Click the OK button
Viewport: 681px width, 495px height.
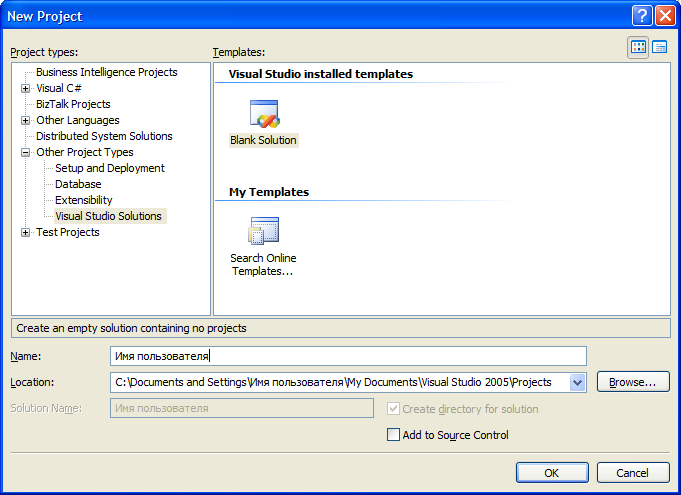tap(552, 473)
